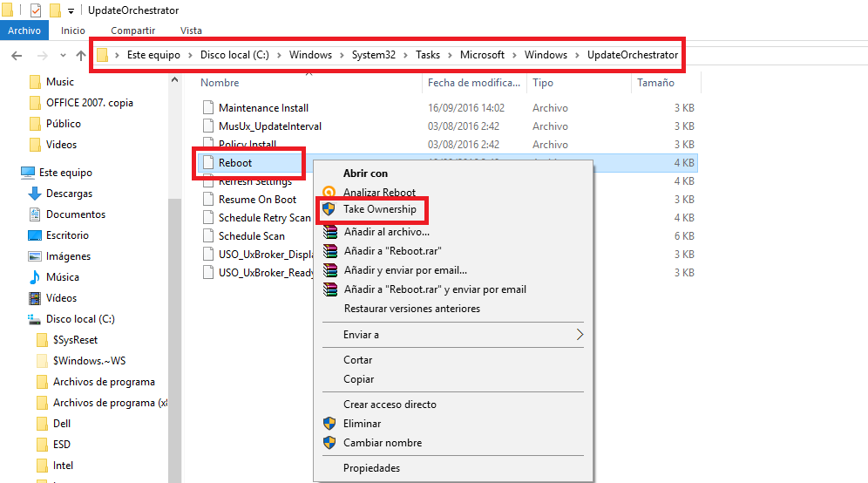This screenshot has width=868, height=483.
Task: Select the 'Maintenance Install' file icon
Action: (208, 107)
